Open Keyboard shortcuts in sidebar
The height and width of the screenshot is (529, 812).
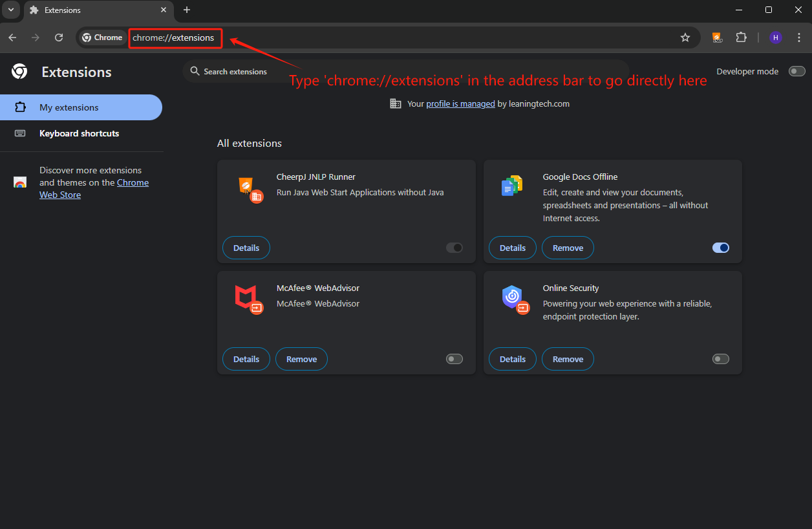tap(79, 133)
